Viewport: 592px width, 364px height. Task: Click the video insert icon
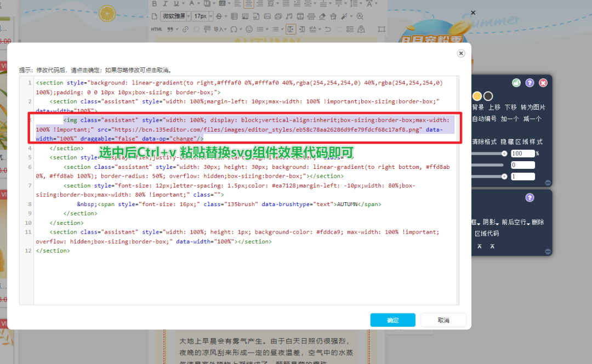(300, 16)
